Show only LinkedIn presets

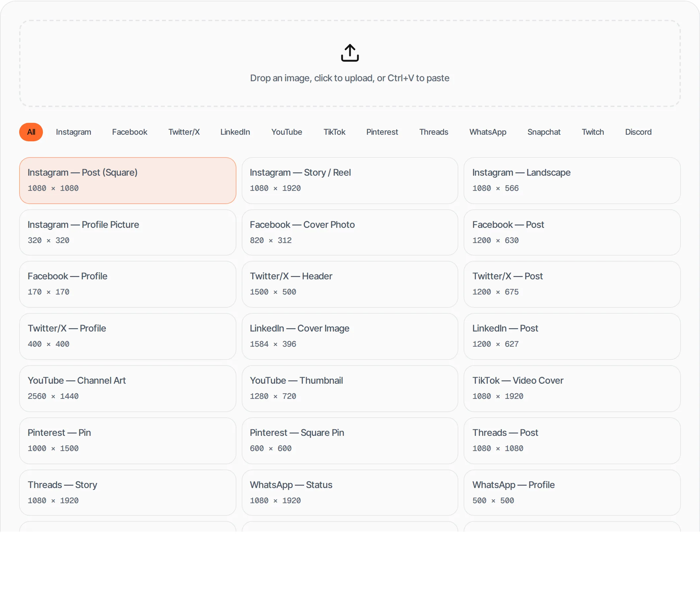235,132
